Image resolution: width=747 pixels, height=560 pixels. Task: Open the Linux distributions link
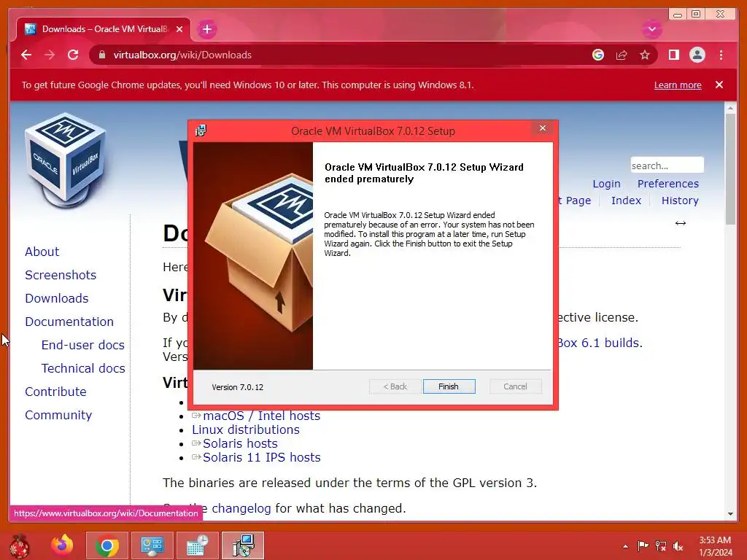coord(246,429)
